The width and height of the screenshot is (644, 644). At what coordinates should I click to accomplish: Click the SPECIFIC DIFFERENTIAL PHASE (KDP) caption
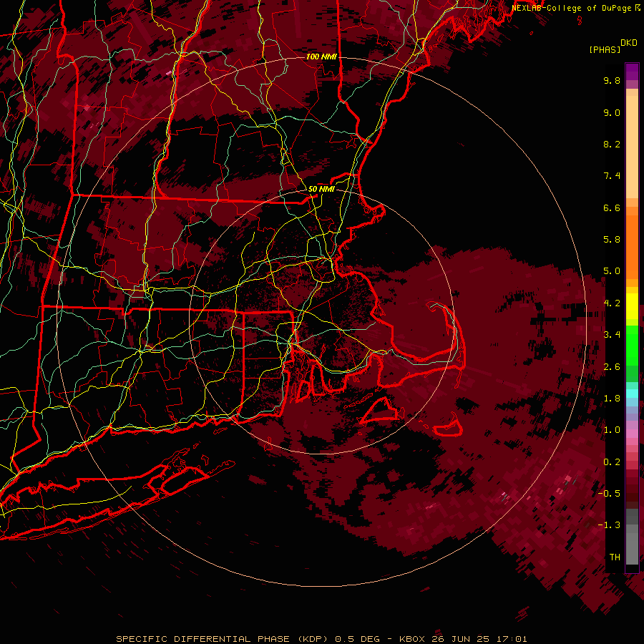tap(223, 639)
